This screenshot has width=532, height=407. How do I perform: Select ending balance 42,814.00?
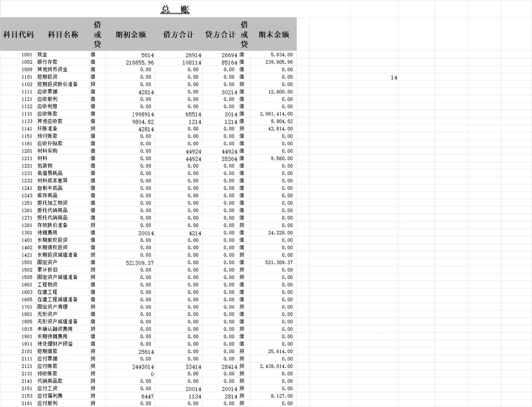click(280, 129)
